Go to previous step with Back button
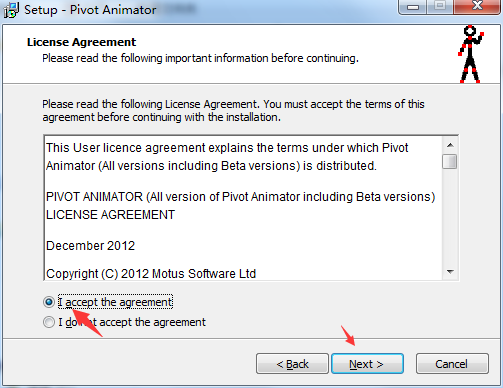The image size is (503, 388). (292, 364)
